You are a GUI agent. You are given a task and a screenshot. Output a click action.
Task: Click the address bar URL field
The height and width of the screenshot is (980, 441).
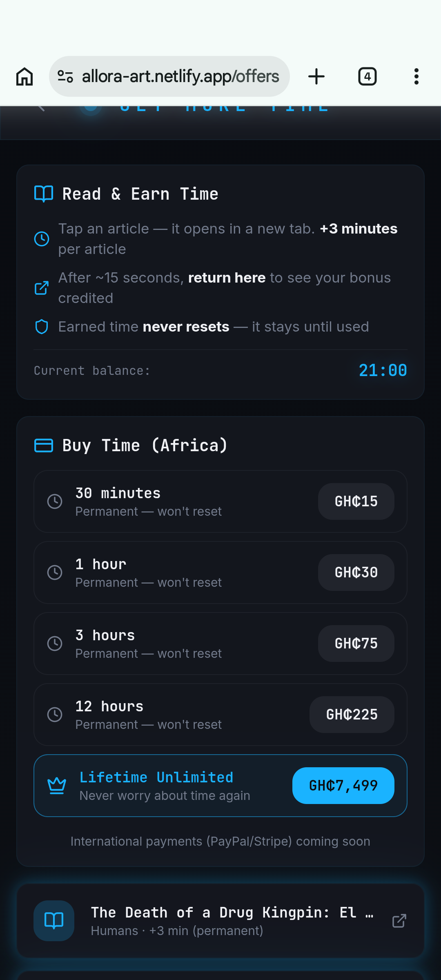click(x=180, y=76)
